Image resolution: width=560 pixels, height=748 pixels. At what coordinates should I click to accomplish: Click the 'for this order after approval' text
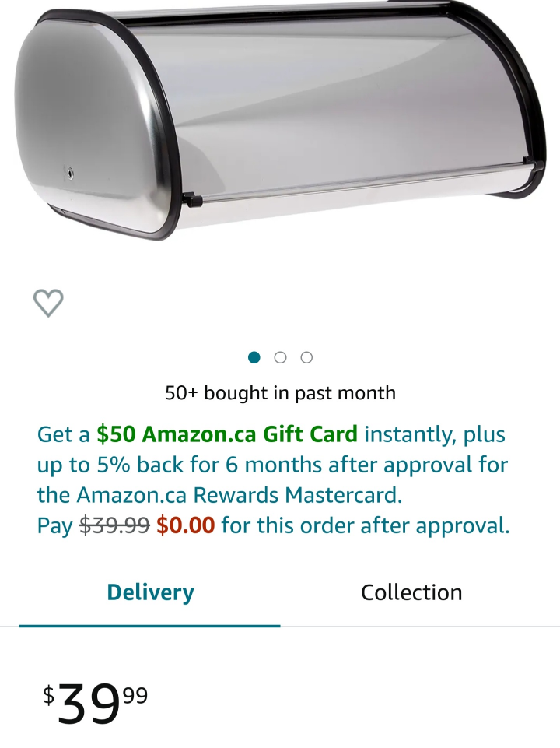click(x=366, y=525)
